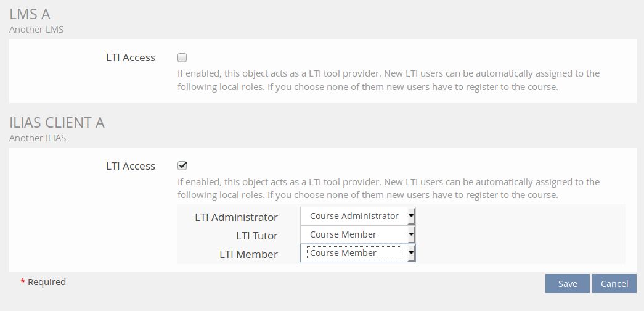Enable LTI Access checkbox for LMS A
Image resolution: width=644 pixels, height=311 pixels.
click(182, 58)
